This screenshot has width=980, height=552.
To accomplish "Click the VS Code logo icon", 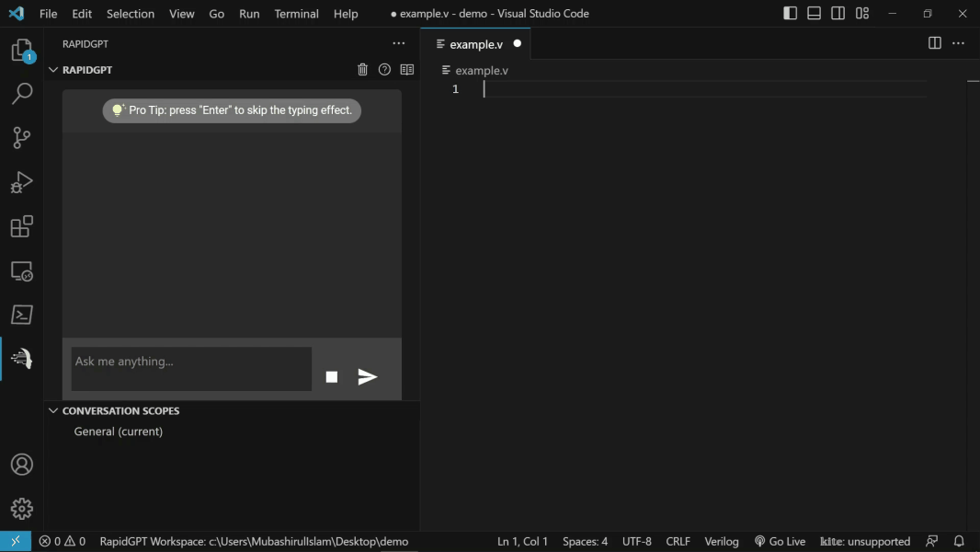I will click(17, 13).
